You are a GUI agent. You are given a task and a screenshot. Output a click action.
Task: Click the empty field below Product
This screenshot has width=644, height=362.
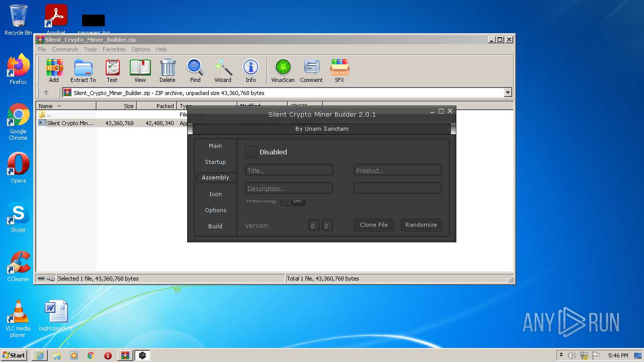(x=397, y=188)
